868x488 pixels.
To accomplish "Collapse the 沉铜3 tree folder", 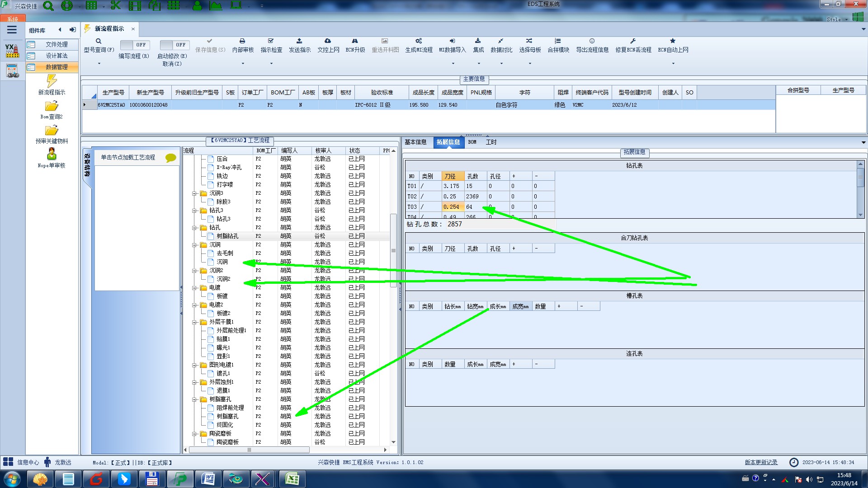I will point(194,193).
